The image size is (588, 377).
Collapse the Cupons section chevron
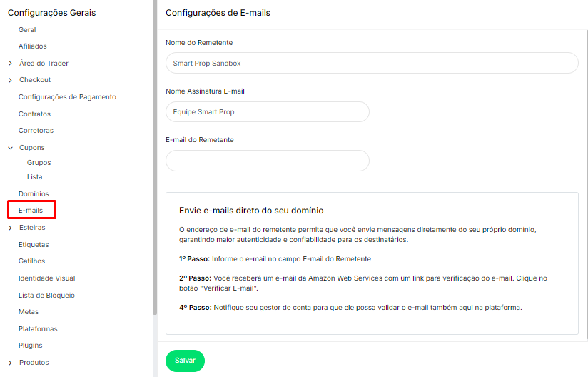tap(10, 148)
